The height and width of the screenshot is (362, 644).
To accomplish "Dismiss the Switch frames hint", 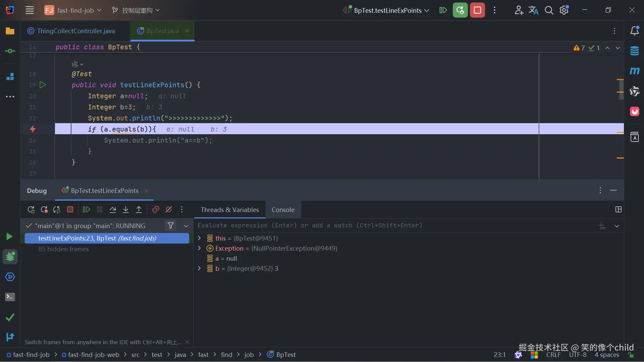I will pos(187,342).
